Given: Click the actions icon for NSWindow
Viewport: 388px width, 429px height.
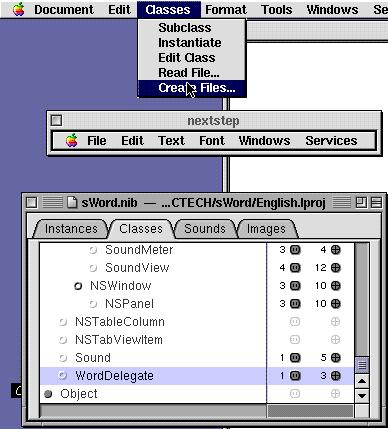Looking at the screenshot, I should point(336,286).
